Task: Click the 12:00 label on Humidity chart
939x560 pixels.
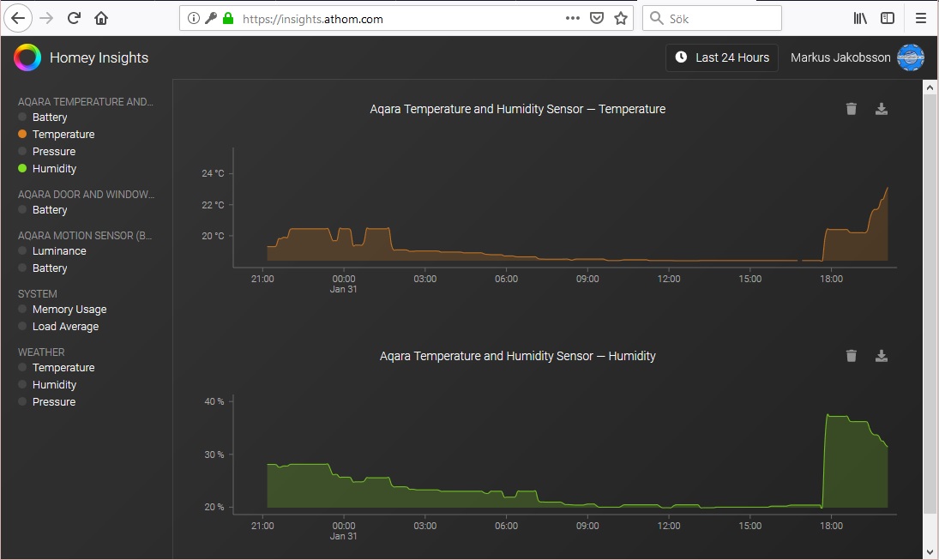Action: pos(669,526)
